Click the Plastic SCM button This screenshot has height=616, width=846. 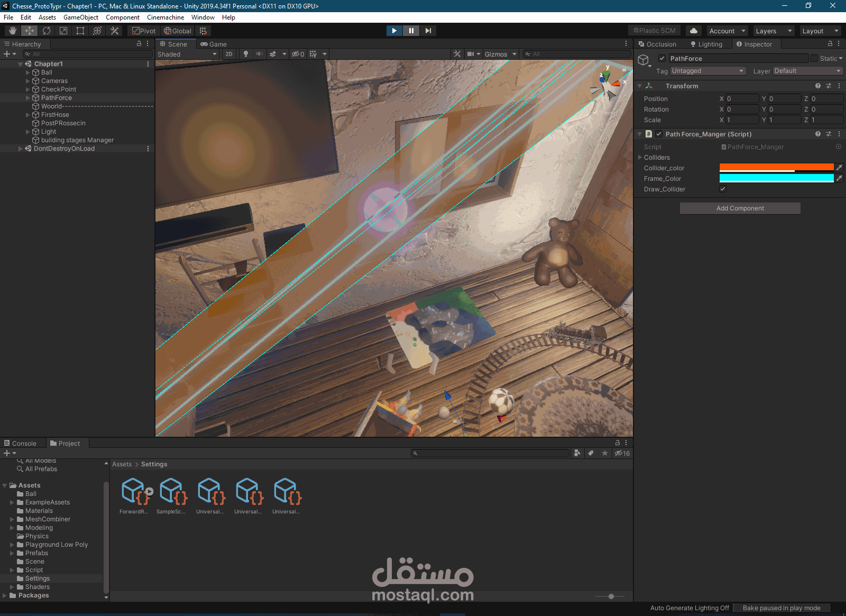[655, 31]
